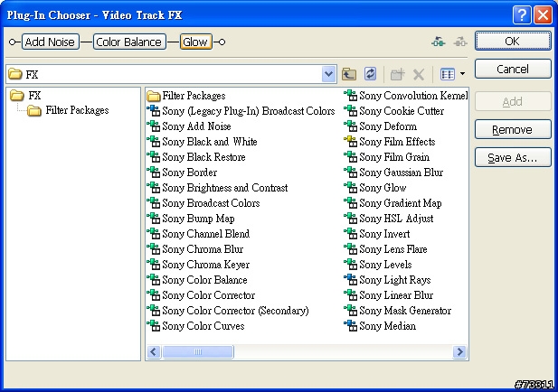Click the Sony Color Balance list icon
558x392 pixels.
click(154, 279)
